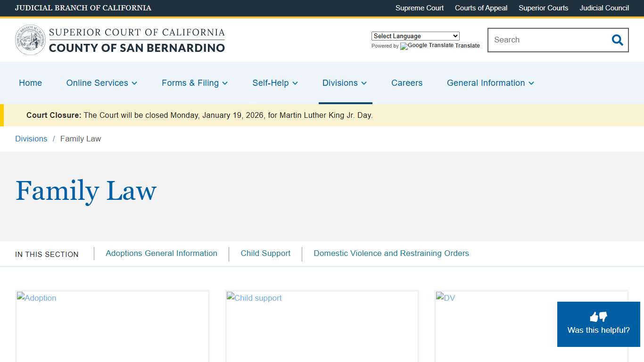Viewport: 644px width, 362px height.
Task: Open the Careers page
Action: click(x=407, y=83)
